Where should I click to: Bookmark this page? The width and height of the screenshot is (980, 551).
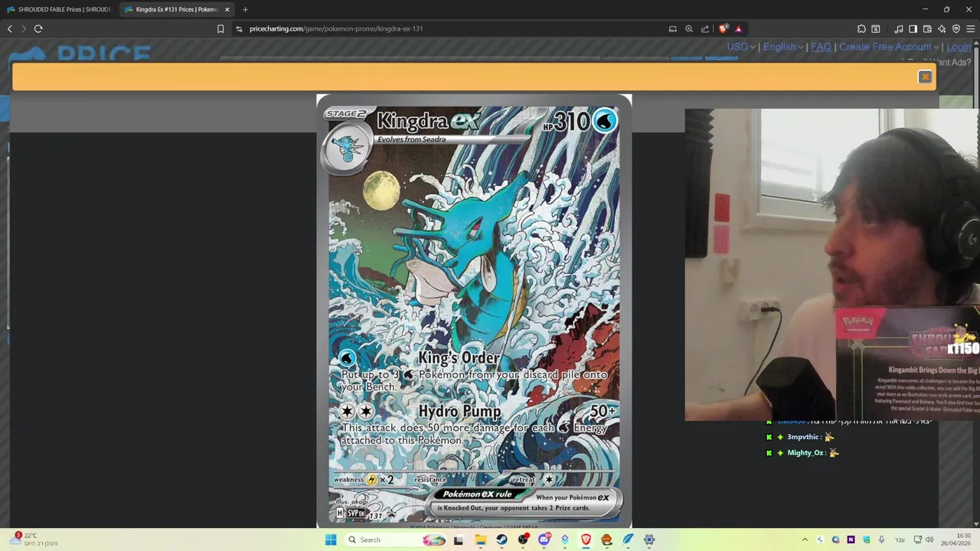(220, 29)
